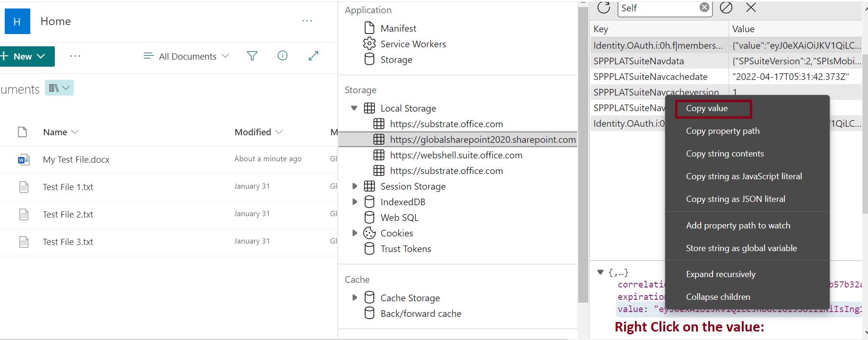The height and width of the screenshot is (340, 868).
Task: Click the 2022-04-17T05:31:42.373Z value cell
Action: (795, 77)
